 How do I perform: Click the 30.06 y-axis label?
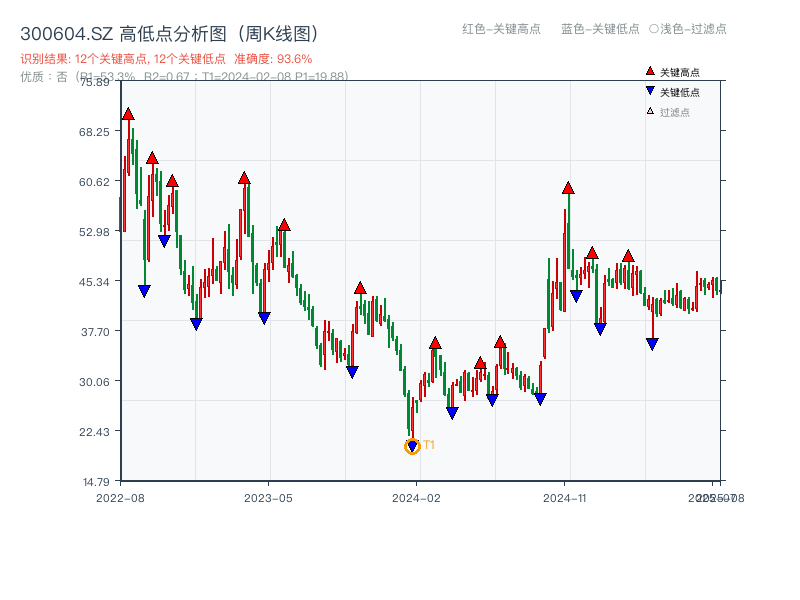click(94, 382)
